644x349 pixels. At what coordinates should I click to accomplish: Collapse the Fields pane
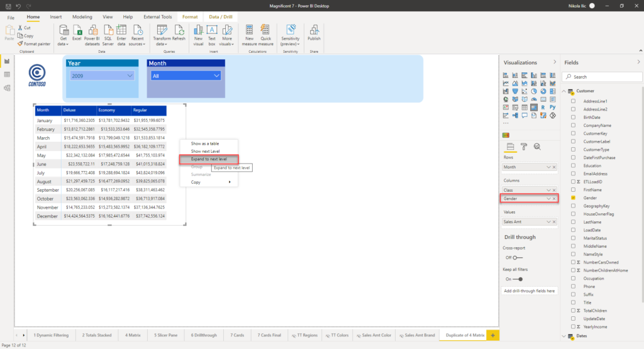(638, 62)
